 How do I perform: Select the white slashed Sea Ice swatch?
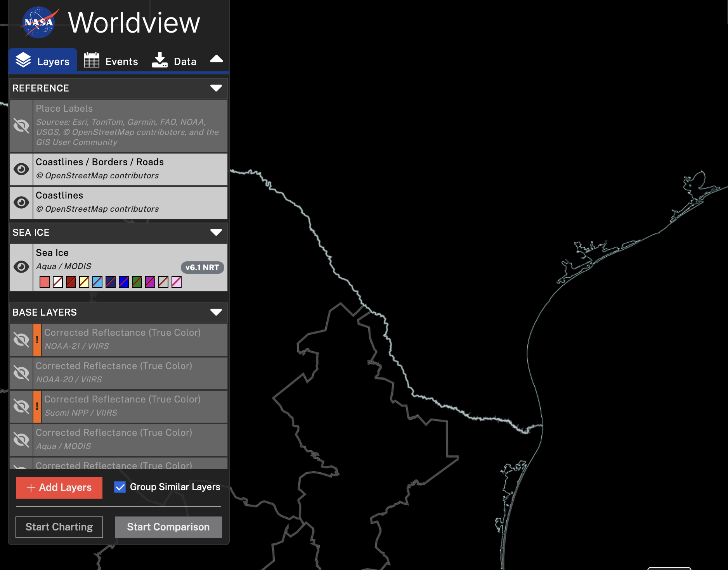click(x=58, y=282)
